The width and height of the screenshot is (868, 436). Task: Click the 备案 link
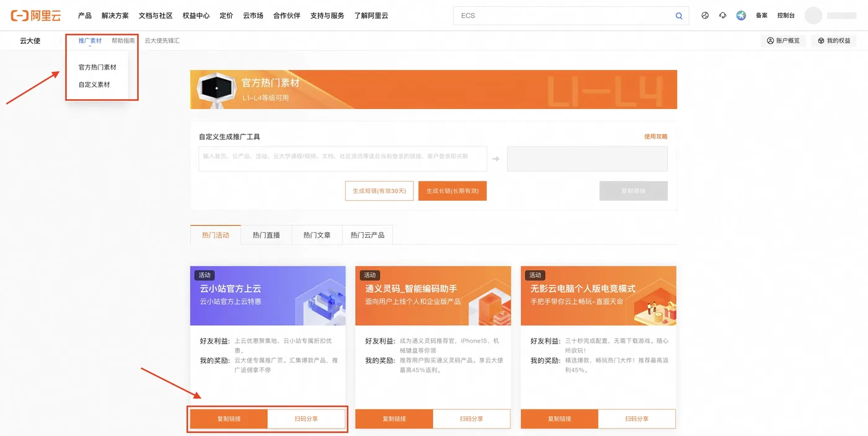pos(761,15)
